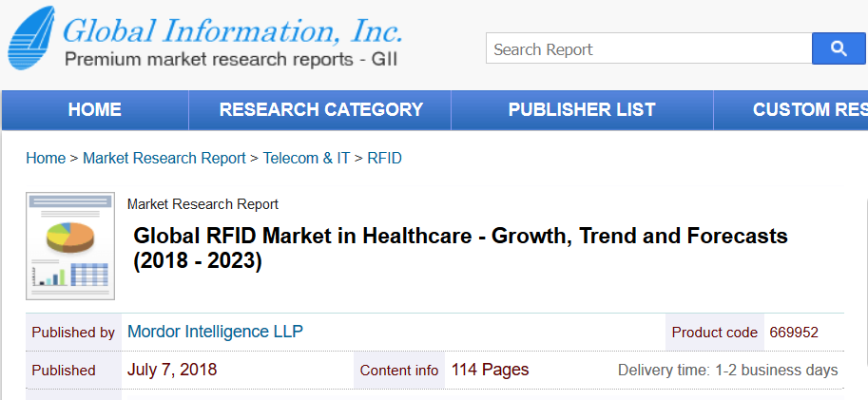Go to Market Research Report breadcrumb
This screenshot has height=400, width=868.
pyautogui.click(x=164, y=159)
